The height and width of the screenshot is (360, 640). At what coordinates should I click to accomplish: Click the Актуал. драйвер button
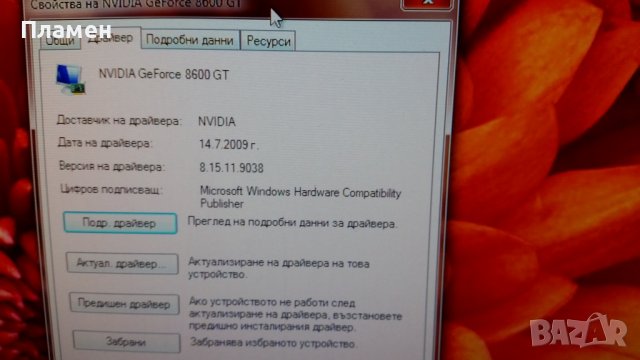122,264
